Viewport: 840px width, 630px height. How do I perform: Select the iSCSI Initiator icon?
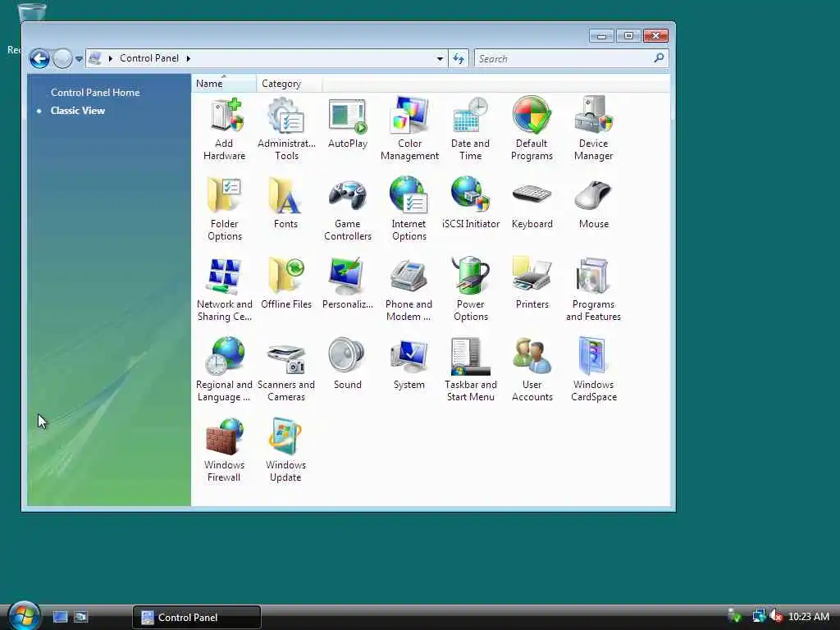coord(471,203)
